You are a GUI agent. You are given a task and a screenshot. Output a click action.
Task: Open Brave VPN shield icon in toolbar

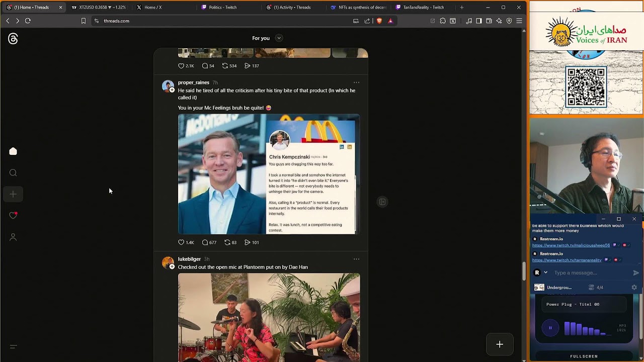click(x=509, y=21)
